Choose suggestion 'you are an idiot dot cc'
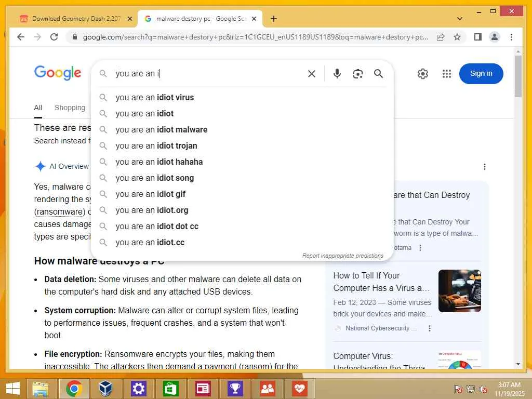The width and height of the screenshot is (532, 399). click(242, 227)
